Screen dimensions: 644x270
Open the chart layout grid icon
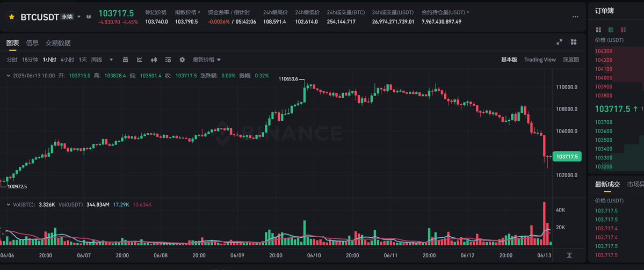point(574,42)
